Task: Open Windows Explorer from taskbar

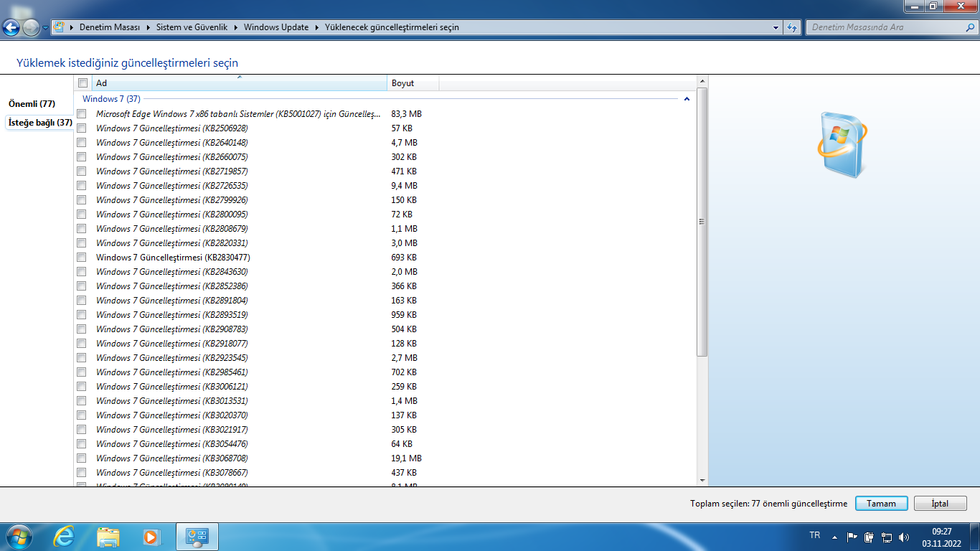Action: click(x=108, y=536)
